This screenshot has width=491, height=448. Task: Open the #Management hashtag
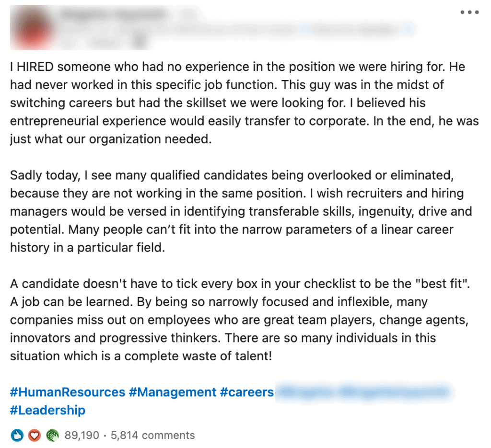click(x=173, y=392)
